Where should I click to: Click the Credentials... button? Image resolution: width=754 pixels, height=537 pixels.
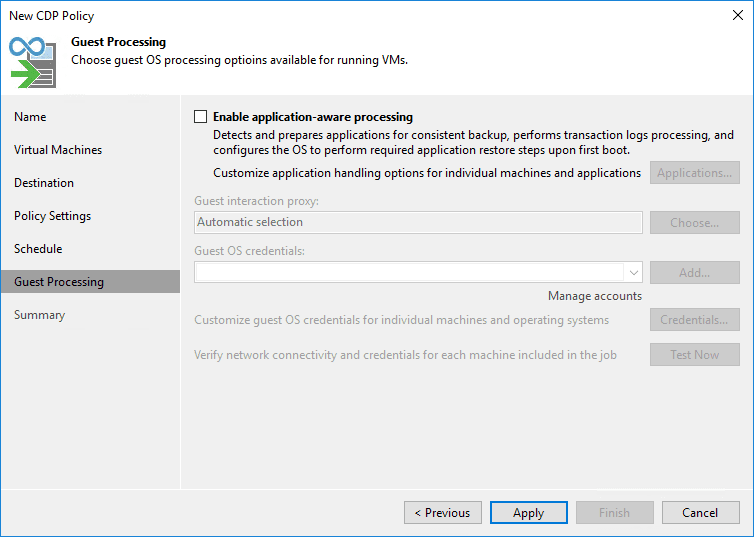coord(694,321)
